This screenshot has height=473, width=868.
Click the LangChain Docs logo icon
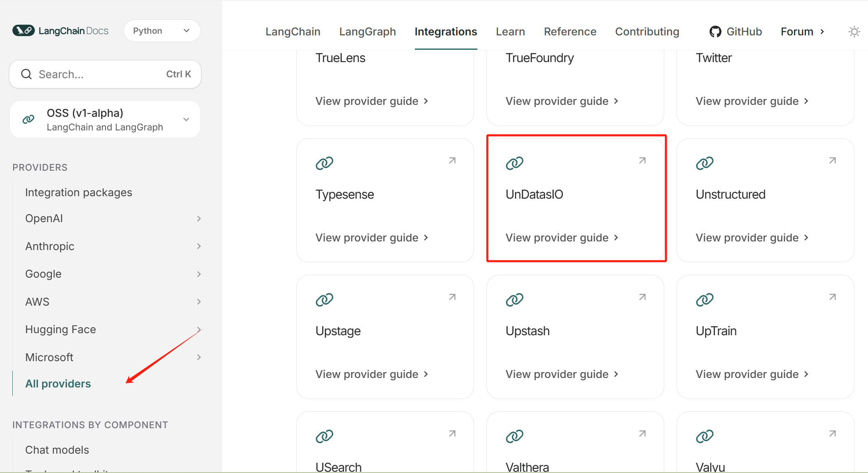pyautogui.click(x=23, y=31)
